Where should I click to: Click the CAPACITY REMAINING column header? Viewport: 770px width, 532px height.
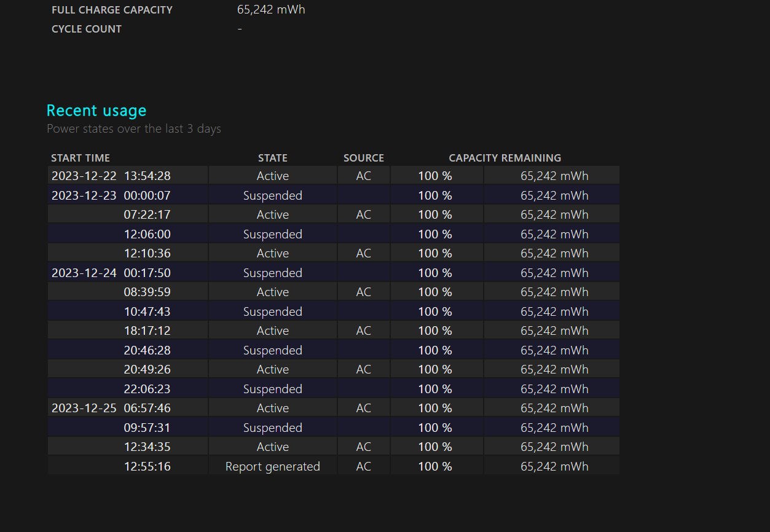[x=505, y=158]
